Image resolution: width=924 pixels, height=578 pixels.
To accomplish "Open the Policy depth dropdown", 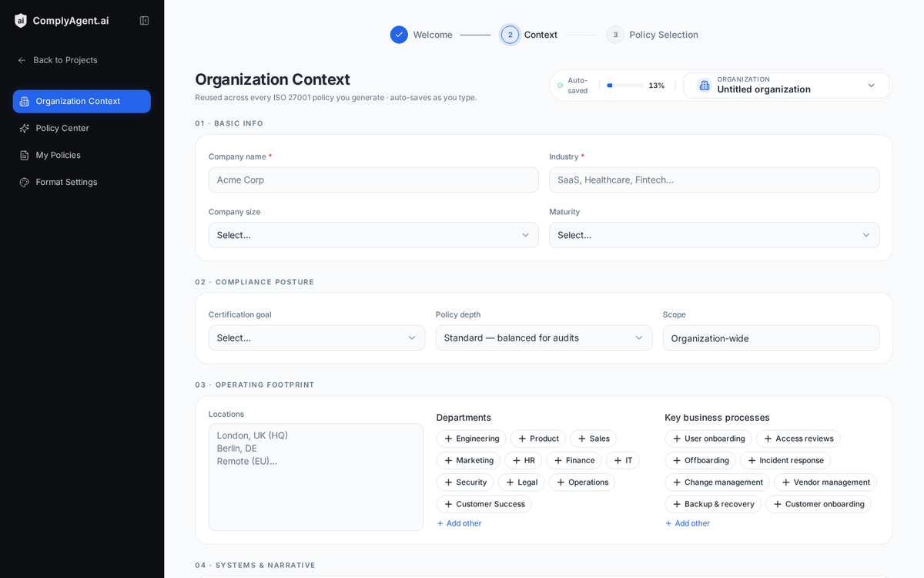I will pyautogui.click(x=544, y=338).
